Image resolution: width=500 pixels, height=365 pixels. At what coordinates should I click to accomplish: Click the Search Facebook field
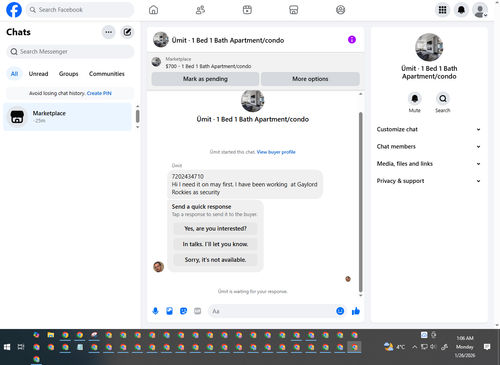pyautogui.click(x=80, y=10)
